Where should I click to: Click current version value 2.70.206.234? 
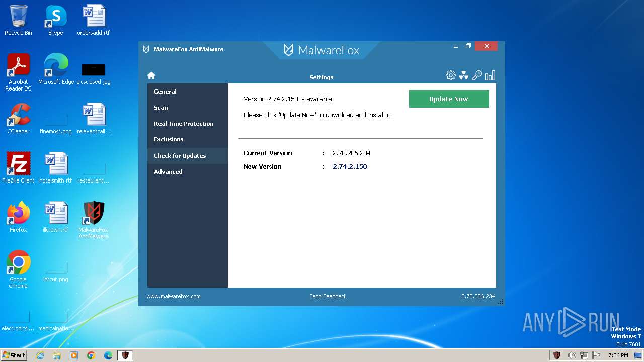click(x=352, y=153)
